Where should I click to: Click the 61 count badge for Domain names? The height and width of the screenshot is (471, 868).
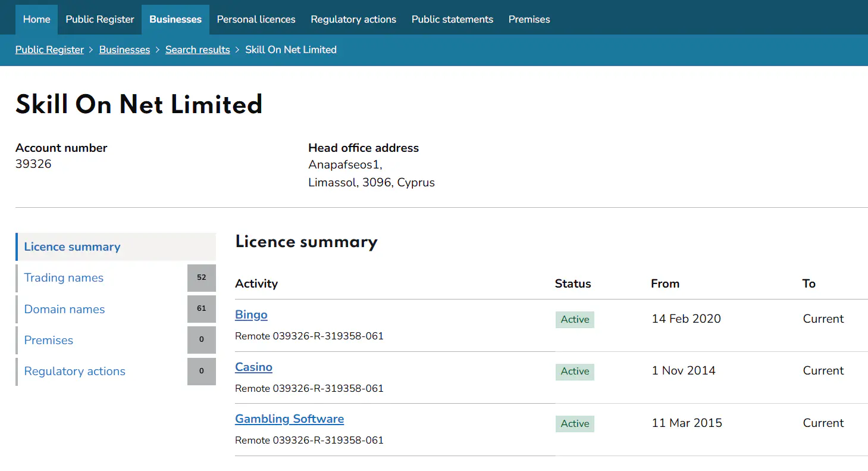tap(202, 309)
